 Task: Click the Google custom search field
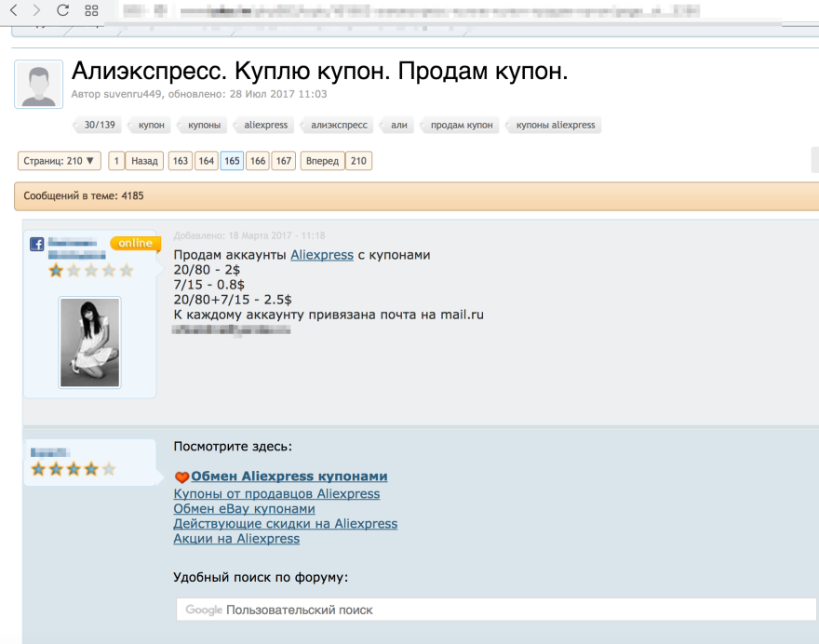tap(496, 610)
